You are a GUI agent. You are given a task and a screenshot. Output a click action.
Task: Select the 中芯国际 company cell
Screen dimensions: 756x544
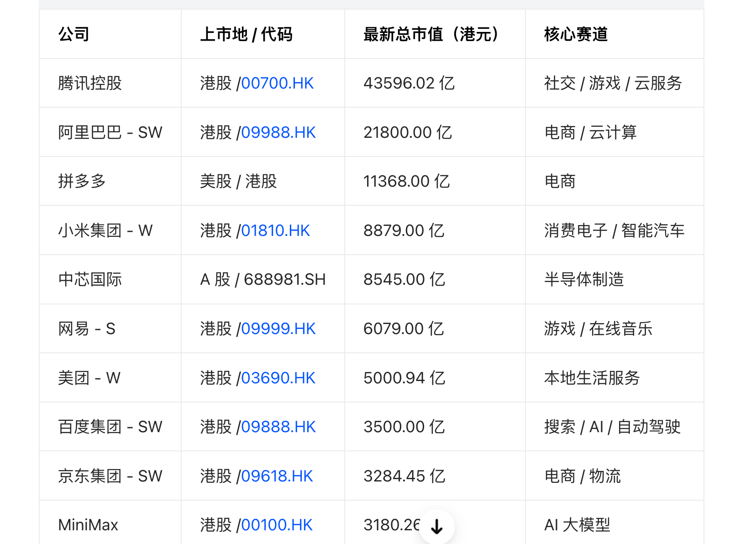pos(110,279)
